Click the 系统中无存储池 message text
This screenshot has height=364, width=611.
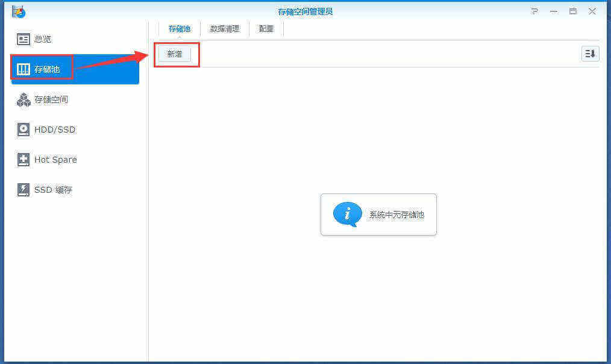pyautogui.click(x=396, y=215)
